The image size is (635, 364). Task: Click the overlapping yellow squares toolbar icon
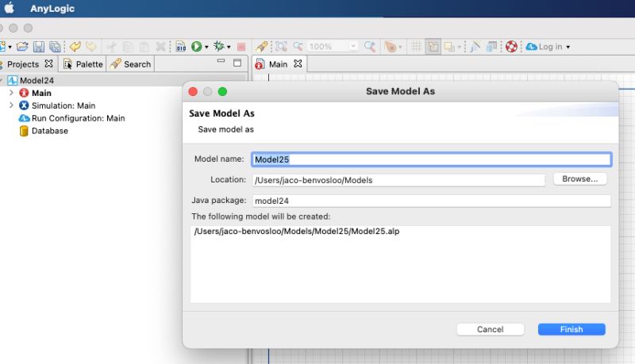449,47
